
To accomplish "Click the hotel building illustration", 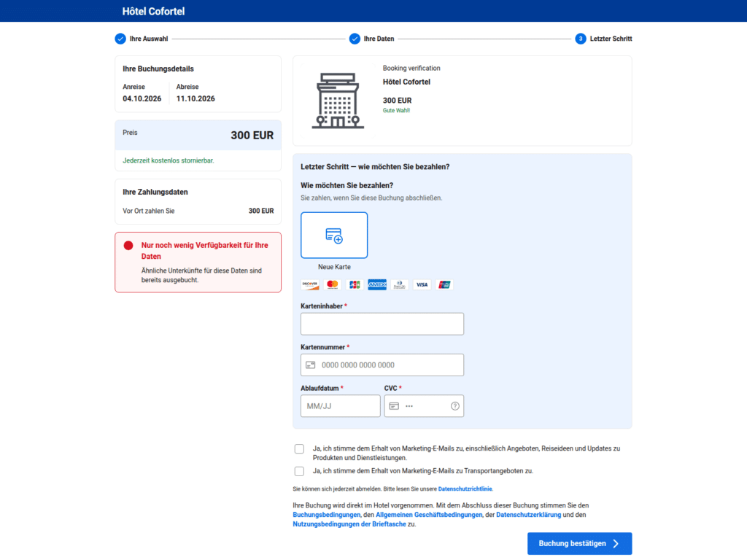I will 338,101.
